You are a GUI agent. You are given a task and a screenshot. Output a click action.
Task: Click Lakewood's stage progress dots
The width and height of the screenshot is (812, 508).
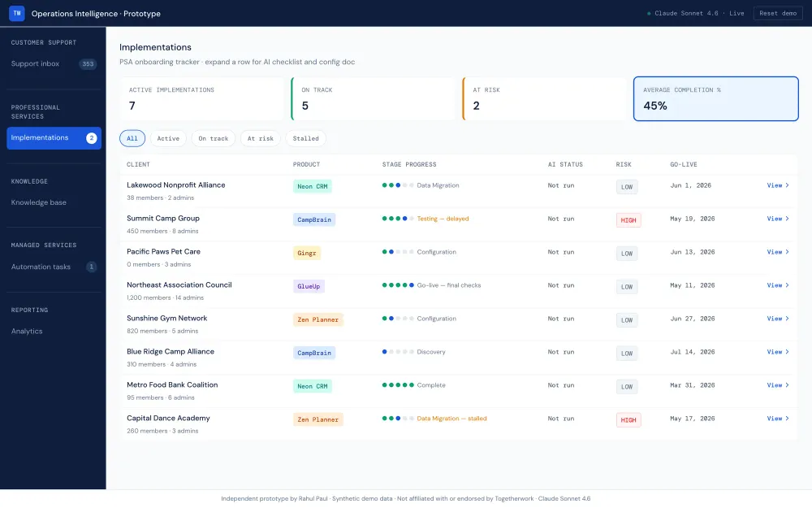[398, 185]
